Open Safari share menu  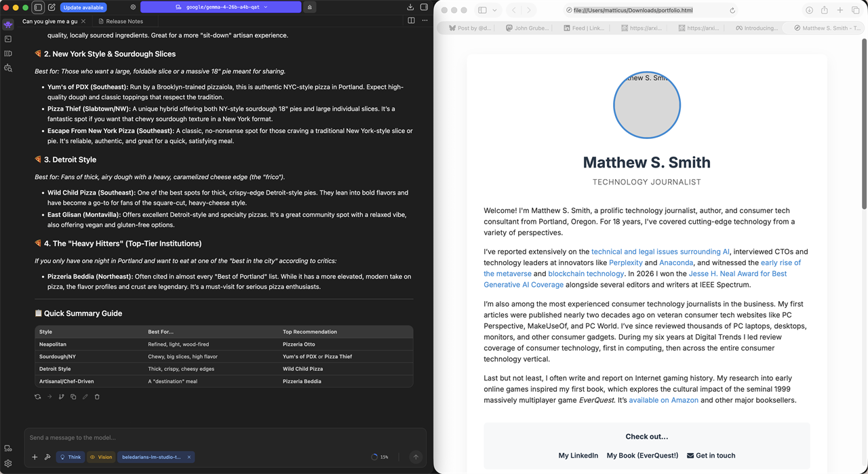[x=825, y=10]
